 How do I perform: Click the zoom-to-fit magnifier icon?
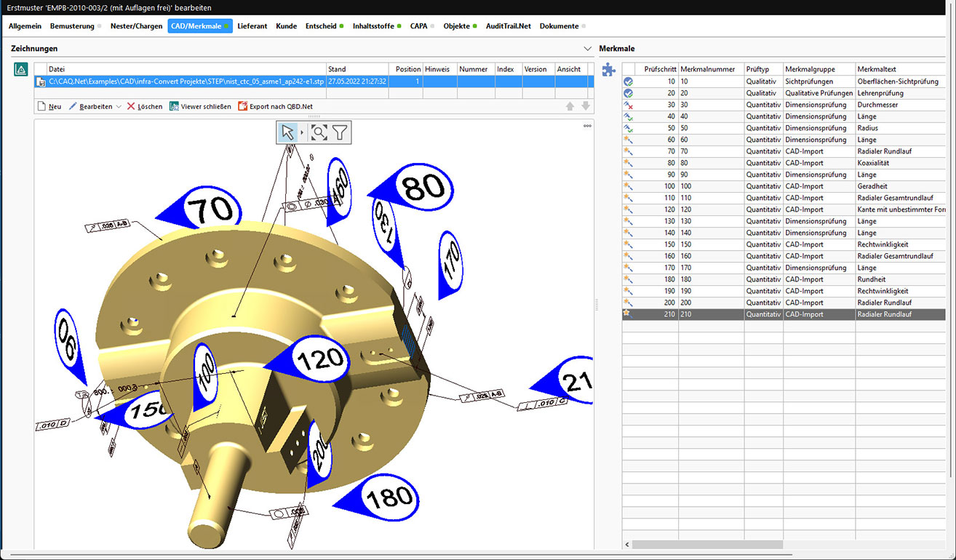[319, 132]
